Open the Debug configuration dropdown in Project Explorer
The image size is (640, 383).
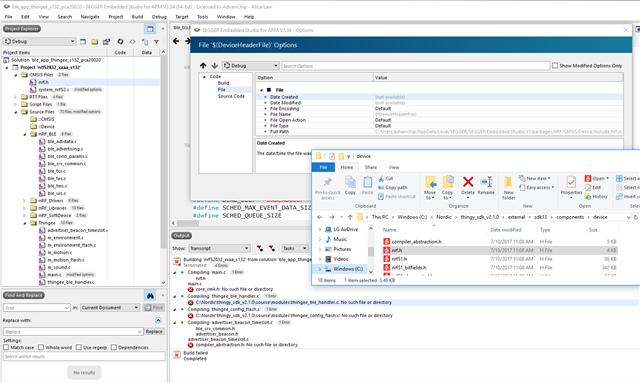click(x=39, y=41)
